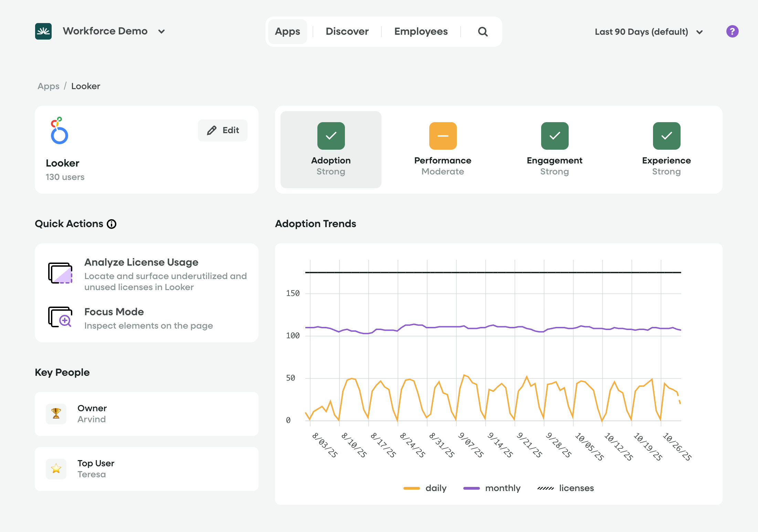
Task: Select the Adoption Strong metric card
Action: point(331,150)
